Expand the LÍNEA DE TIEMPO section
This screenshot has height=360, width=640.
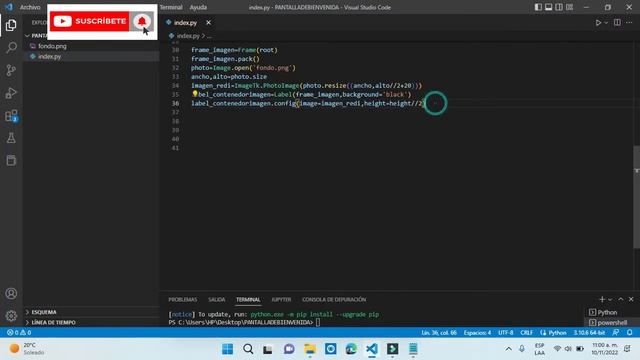[53, 322]
